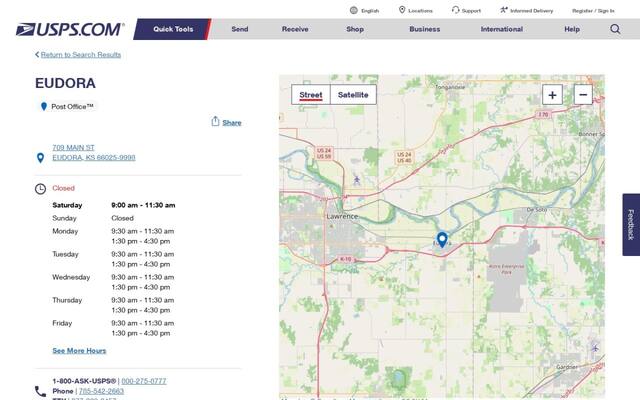
Task: Click phone number 785-542-2663
Action: (x=101, y=391)
